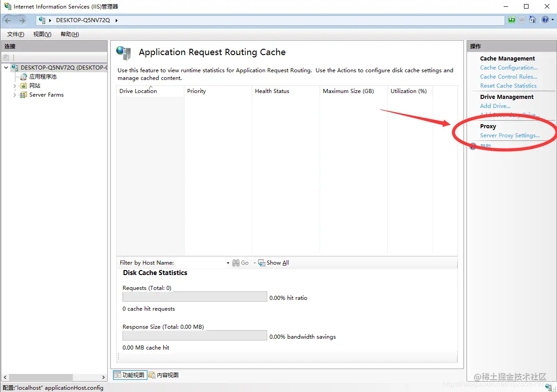Open the 视图(V) menu
Image resolution: width=557 pixels, height=392 pixels.
(42, 34)
